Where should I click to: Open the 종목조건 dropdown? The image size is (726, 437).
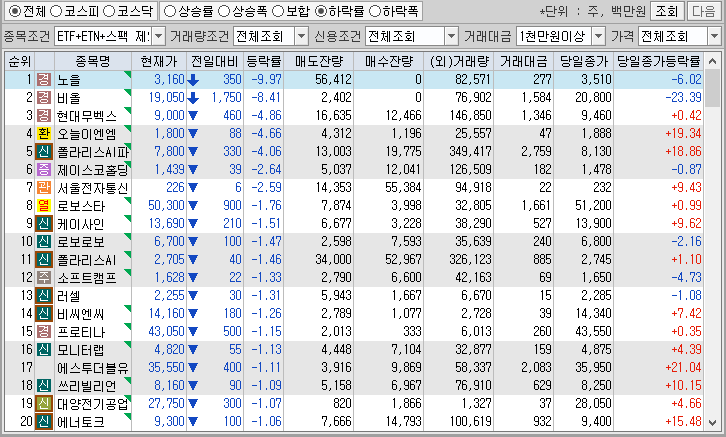[158, 36]
